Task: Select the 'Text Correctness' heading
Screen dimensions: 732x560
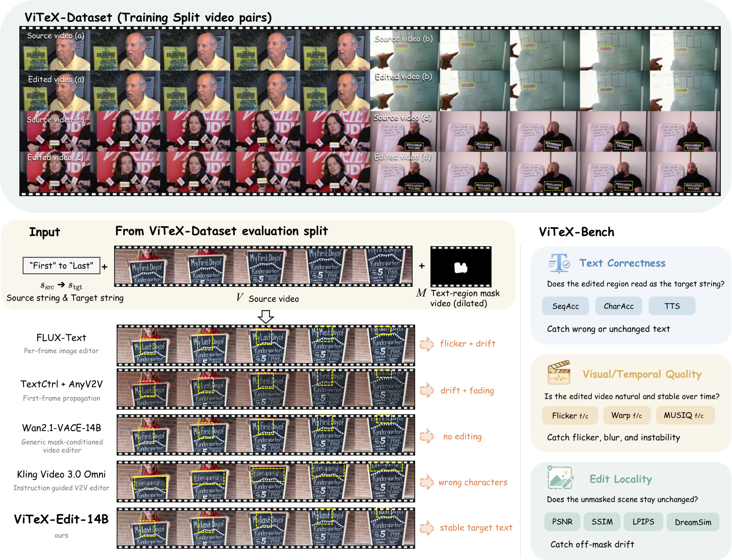Action: 622,263
